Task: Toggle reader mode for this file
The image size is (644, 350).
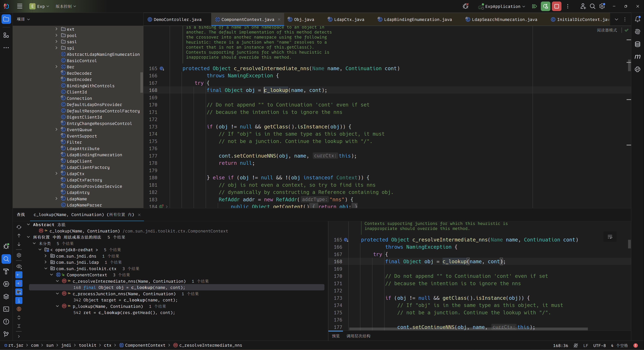Action: 607,30
